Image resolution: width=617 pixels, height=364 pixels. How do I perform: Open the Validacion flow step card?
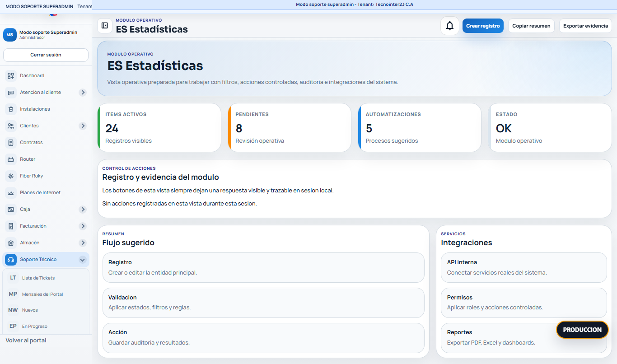263,303
